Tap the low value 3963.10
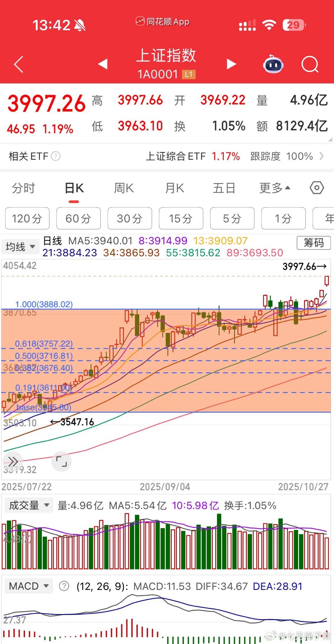Screen dimensions: 334x644 coord(140,126)
